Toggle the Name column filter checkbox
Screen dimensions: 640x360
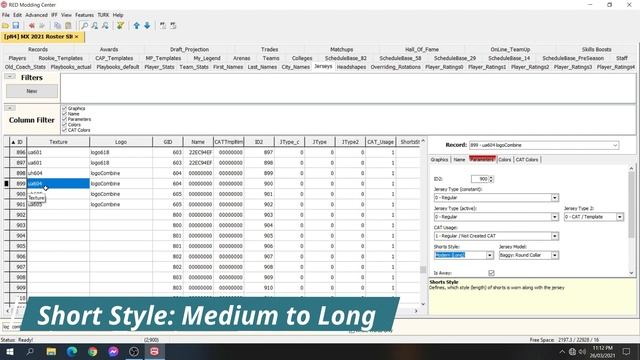click(x=64, y=114)
